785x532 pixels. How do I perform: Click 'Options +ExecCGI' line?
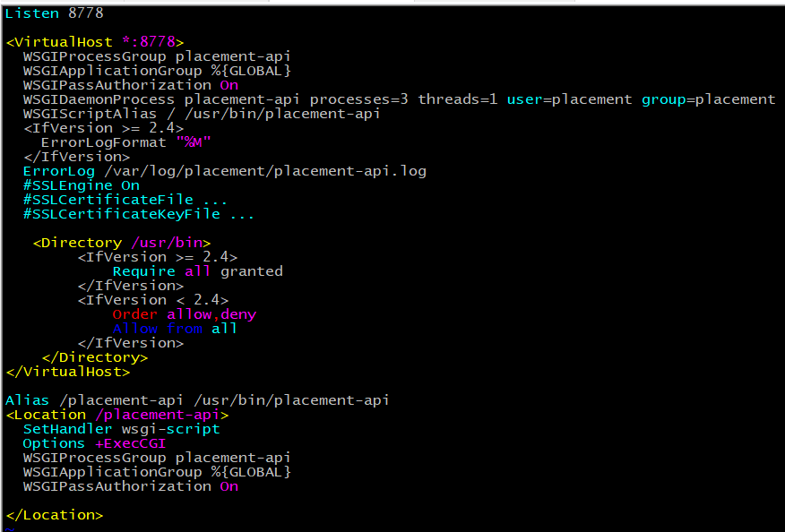[94, 443]
